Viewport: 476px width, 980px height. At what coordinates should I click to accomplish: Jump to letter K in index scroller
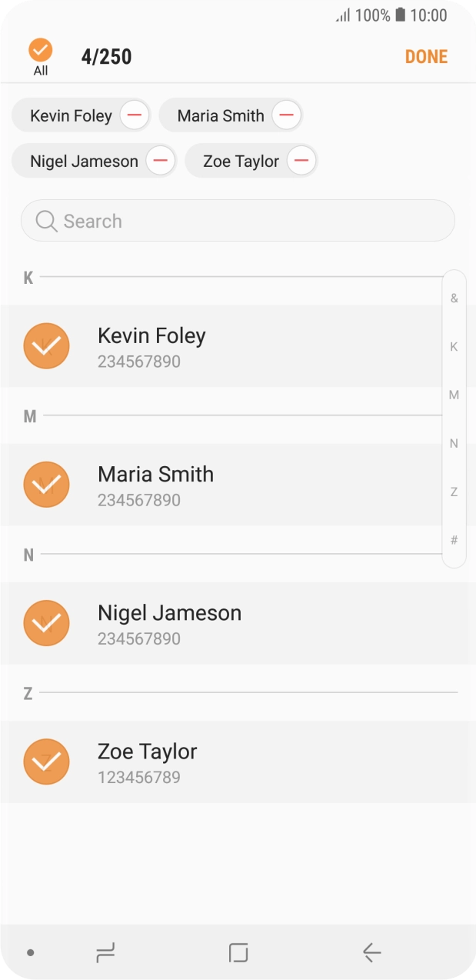pos(454,347)
